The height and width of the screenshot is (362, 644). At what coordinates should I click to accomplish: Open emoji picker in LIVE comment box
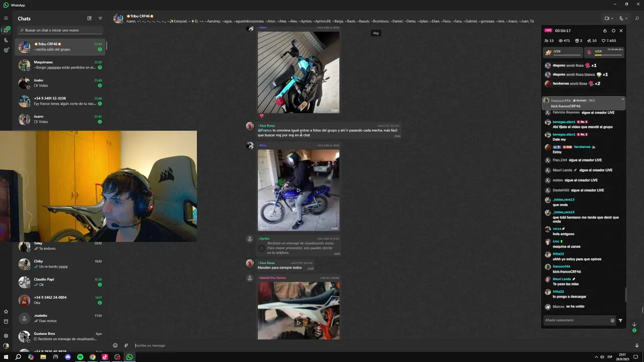[x=612, y=320]
